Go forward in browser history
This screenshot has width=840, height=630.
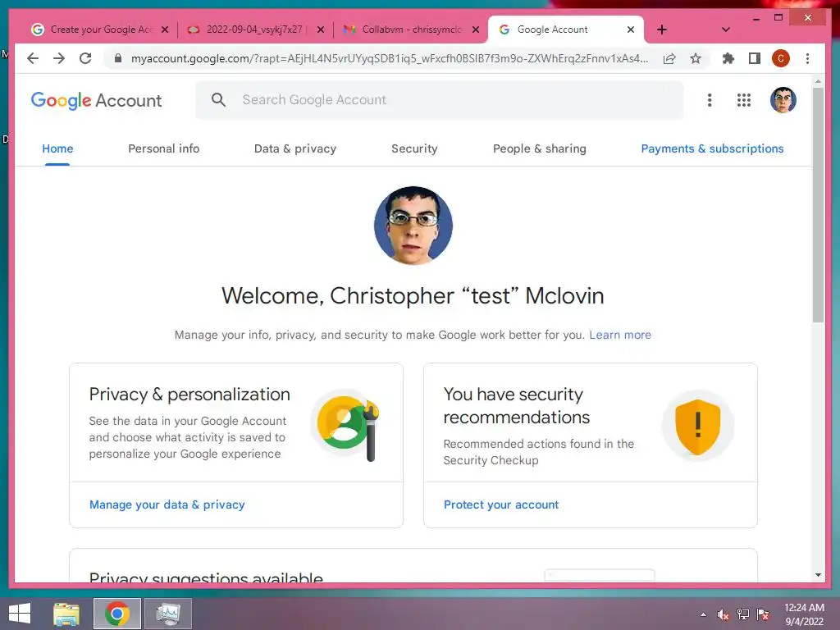(59, 58)
